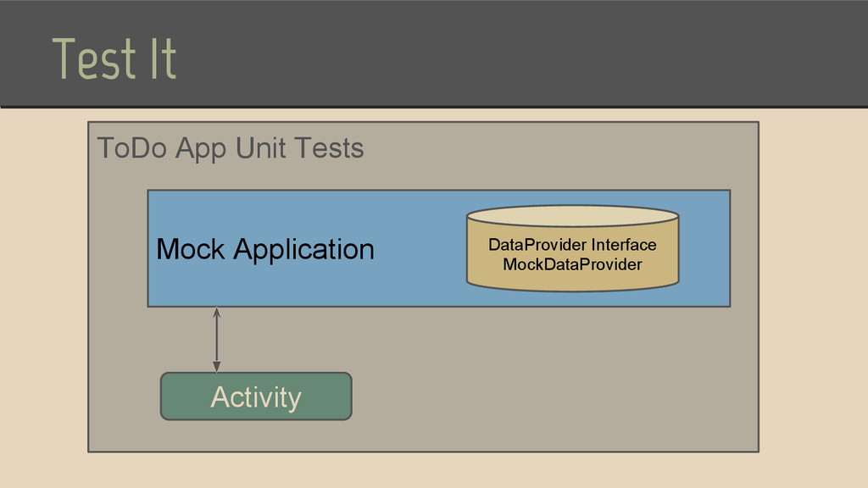
Task: Select the "ToDo App Unit Tests" heading
Action: coord(231,148)
